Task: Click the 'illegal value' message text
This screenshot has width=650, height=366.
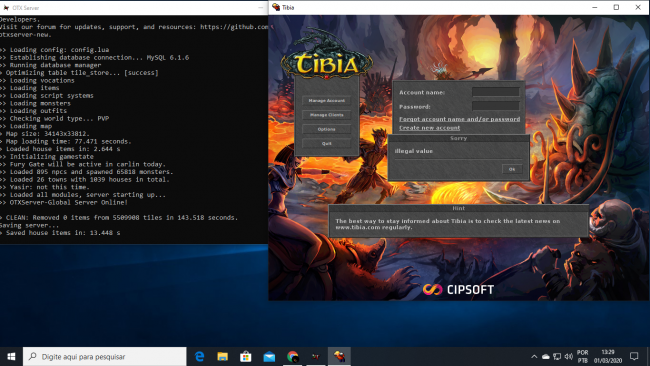Action: click(x=414, y=151)
